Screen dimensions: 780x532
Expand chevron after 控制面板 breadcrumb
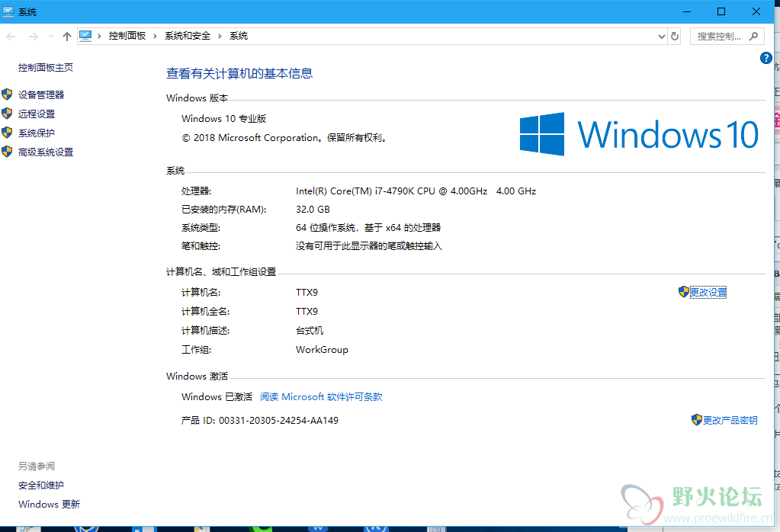coord(155,36)
